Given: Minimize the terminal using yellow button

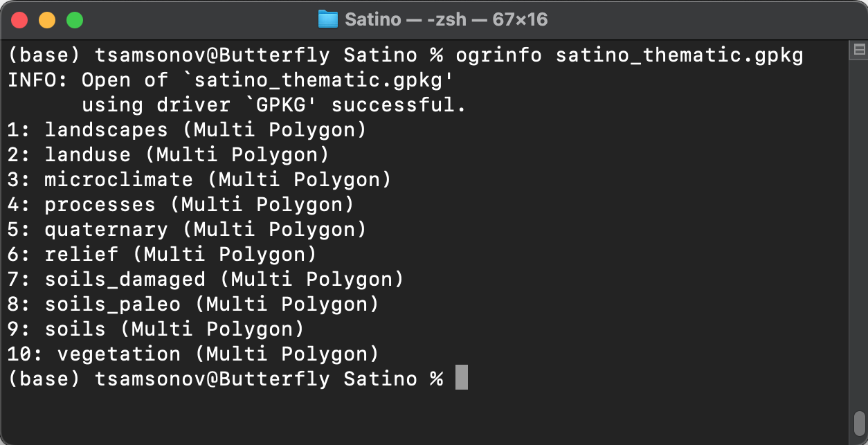Looking at the screenshot, I should [46, 20].
